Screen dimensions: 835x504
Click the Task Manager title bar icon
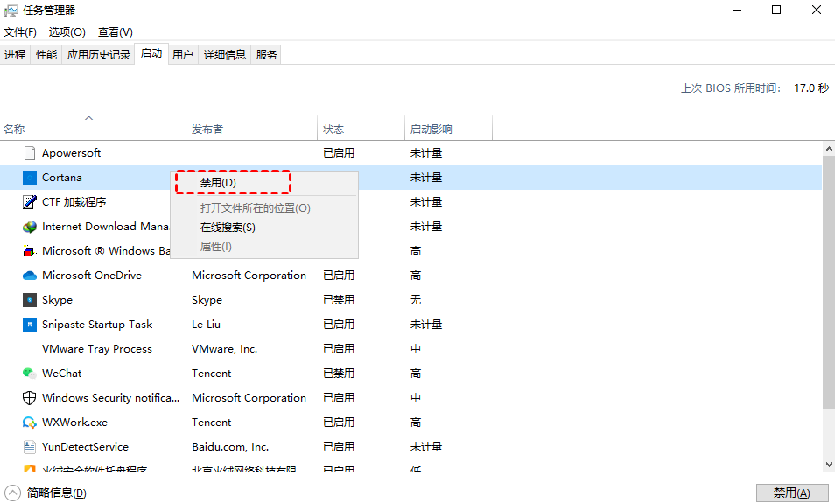point(10,10)
